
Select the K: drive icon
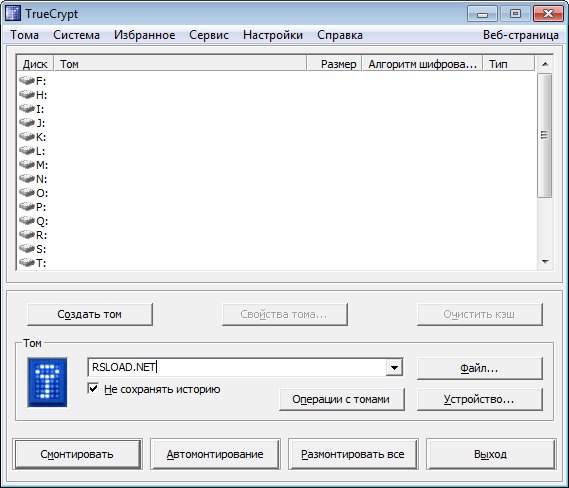[x=27, y=136]
